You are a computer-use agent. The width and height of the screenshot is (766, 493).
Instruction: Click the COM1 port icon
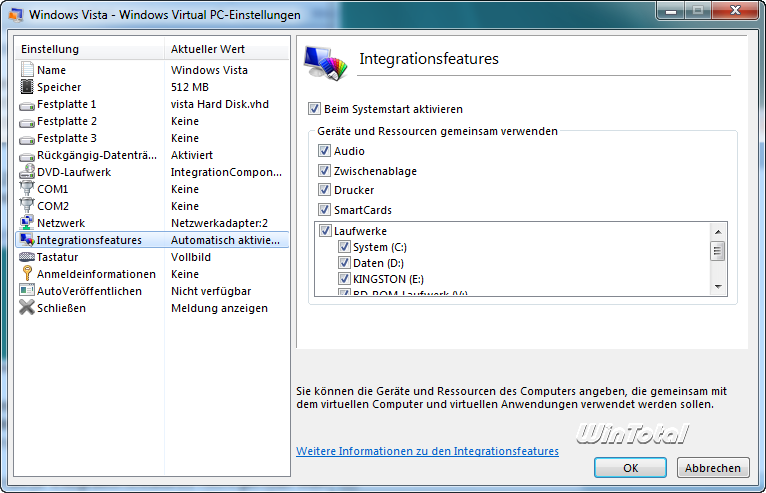pos(27,189)
